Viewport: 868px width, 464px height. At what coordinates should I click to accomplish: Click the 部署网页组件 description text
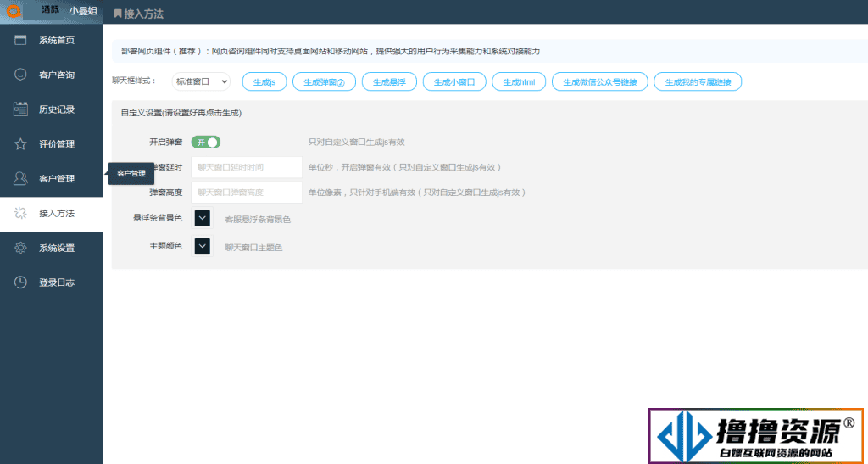click(x=331, y=51)
